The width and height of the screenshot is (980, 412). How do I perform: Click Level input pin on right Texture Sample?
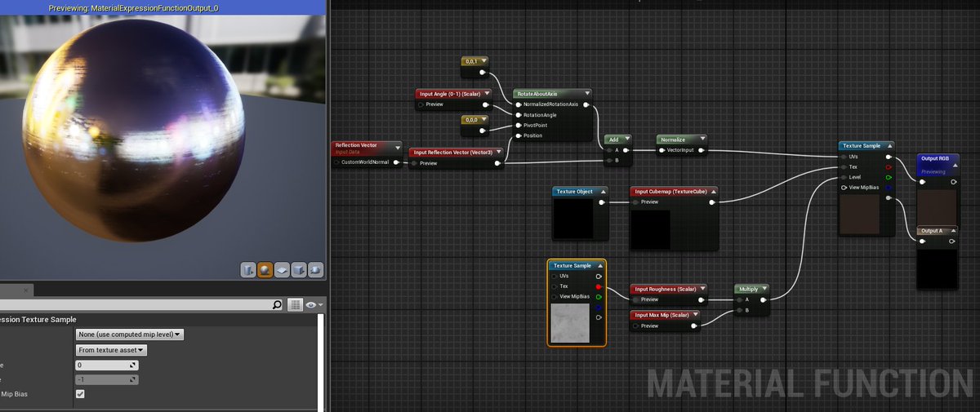point(844,177)
